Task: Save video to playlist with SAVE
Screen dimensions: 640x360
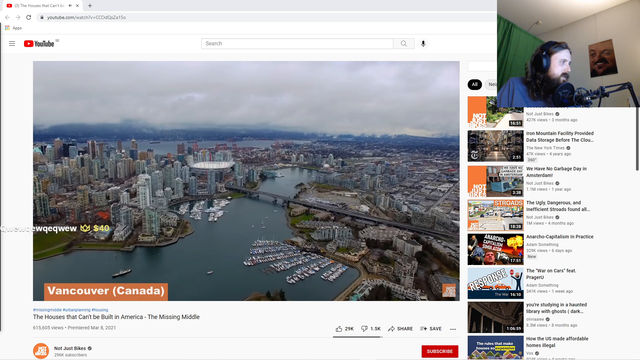Action: click(431, 329)
